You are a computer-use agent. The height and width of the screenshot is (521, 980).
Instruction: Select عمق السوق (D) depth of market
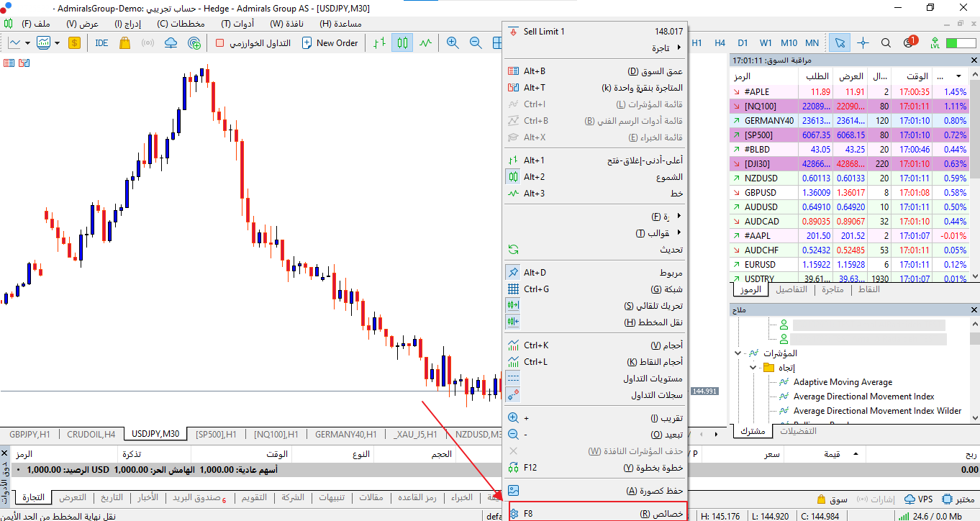tap(596, 71)
